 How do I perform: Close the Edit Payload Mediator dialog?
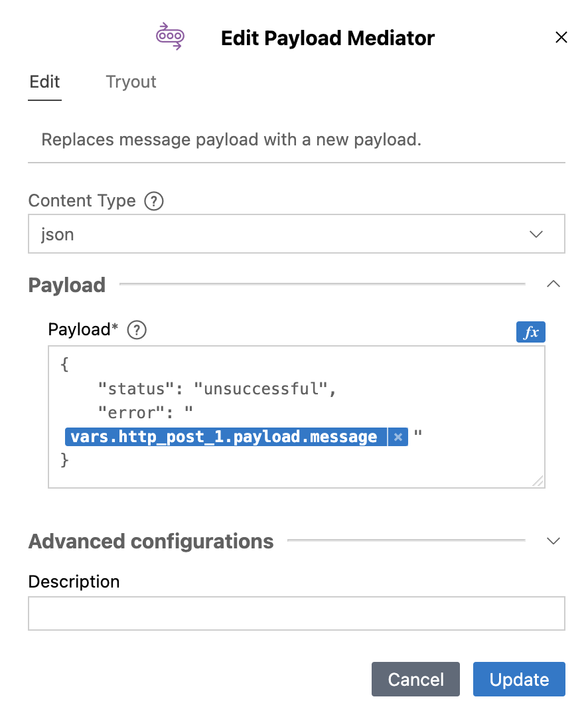(561, 37)
